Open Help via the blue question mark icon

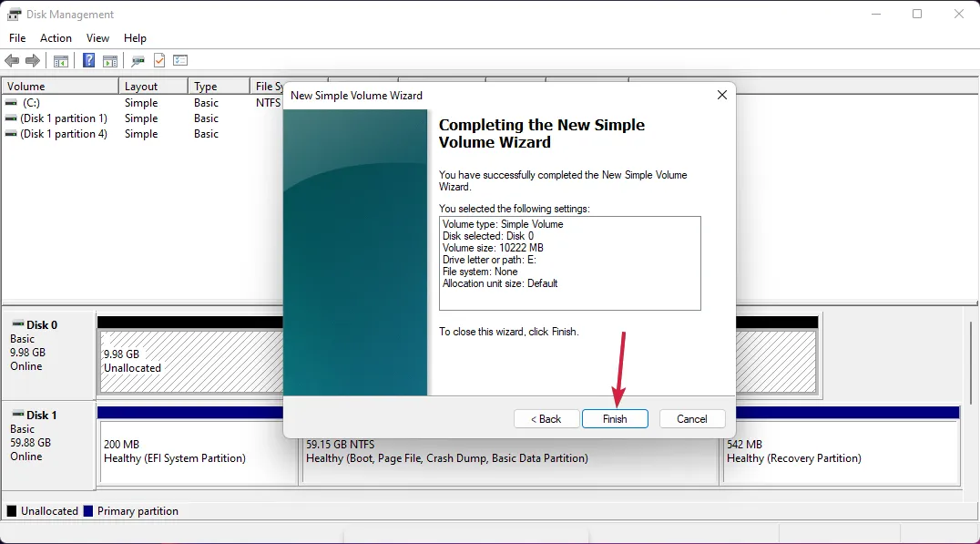(88, 61)
